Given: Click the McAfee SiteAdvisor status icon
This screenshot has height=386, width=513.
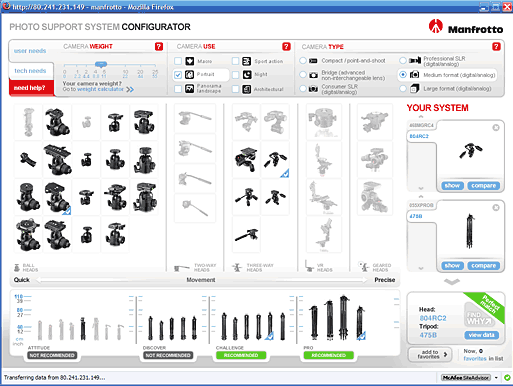Looking at the screenshot, I should click(x=466, y=378).
